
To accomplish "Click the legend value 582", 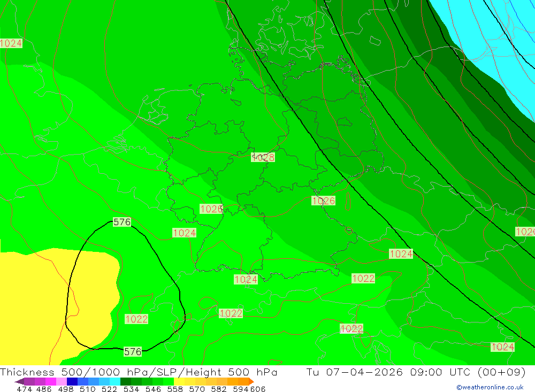I will 218,389.
